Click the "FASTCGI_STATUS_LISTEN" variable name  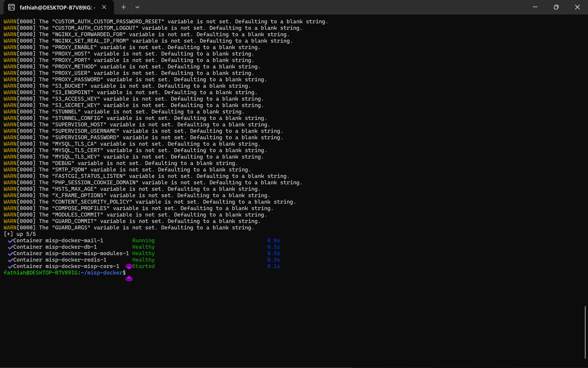pos(89,176)
